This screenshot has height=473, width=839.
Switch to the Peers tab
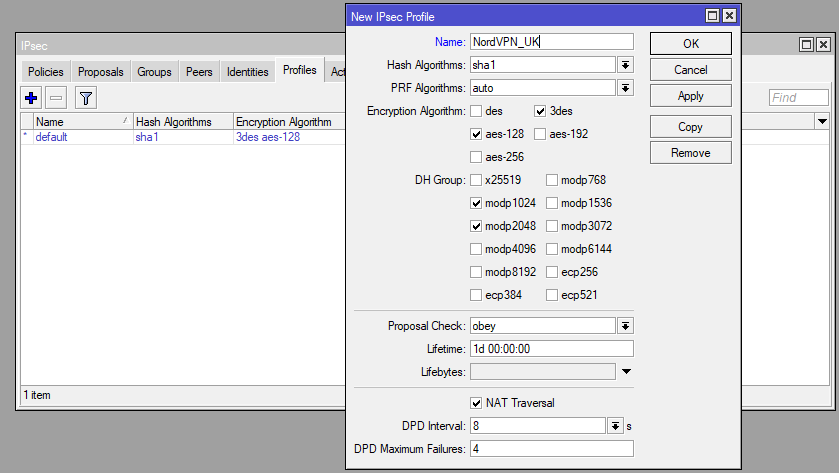point(199,72)
